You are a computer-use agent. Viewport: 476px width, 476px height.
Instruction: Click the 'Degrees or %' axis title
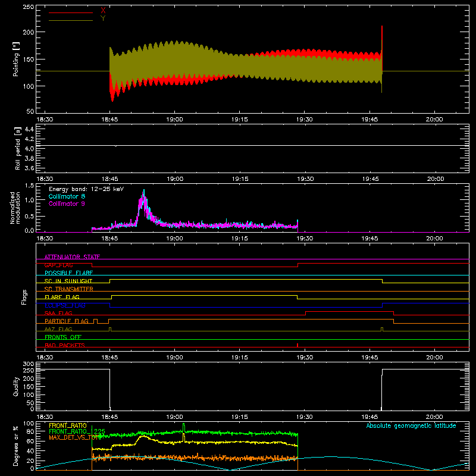click(x=16, y=446)
